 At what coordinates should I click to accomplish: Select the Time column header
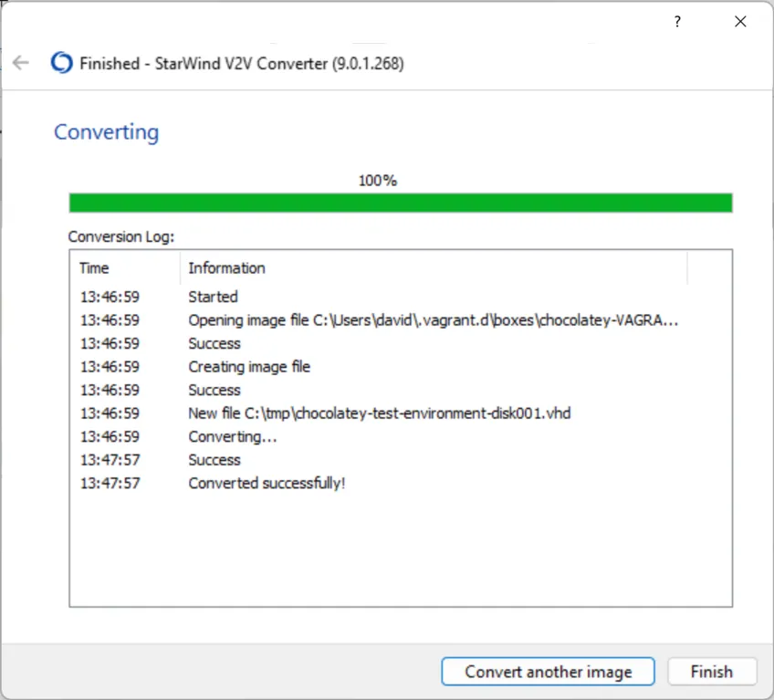(x=94, y=268)
